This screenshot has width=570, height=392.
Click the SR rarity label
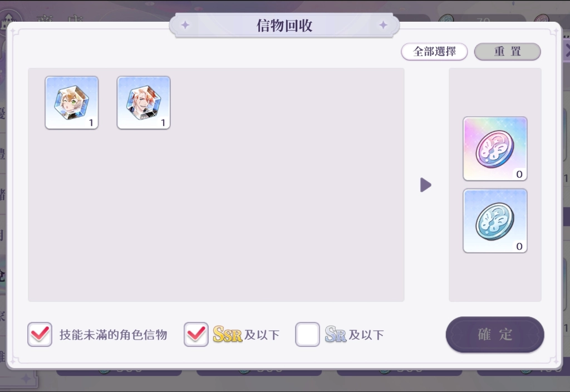[336, 334]
